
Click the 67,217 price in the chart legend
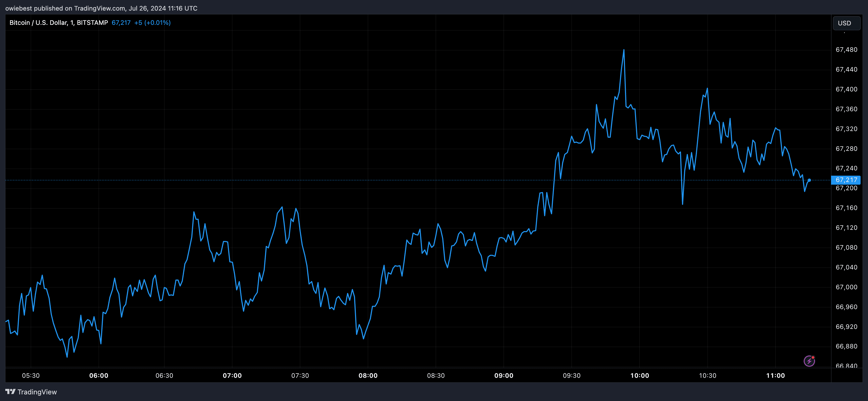[121, 22]
